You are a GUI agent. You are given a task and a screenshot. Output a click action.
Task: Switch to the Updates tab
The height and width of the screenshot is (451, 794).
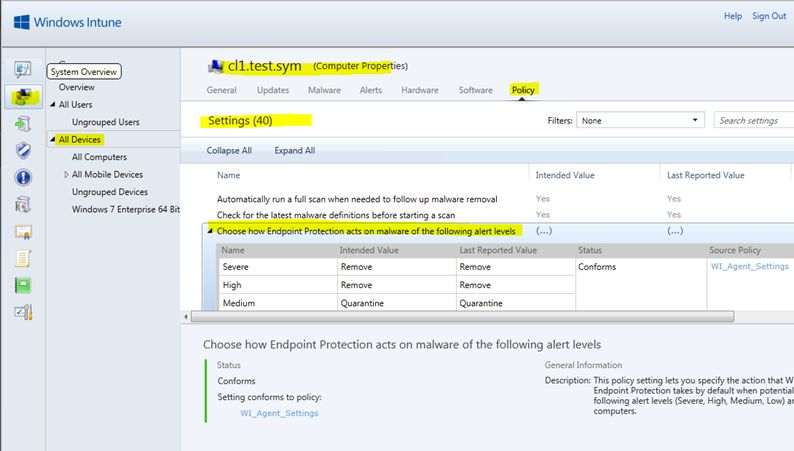pyautogui.click(x=273, y=90)
